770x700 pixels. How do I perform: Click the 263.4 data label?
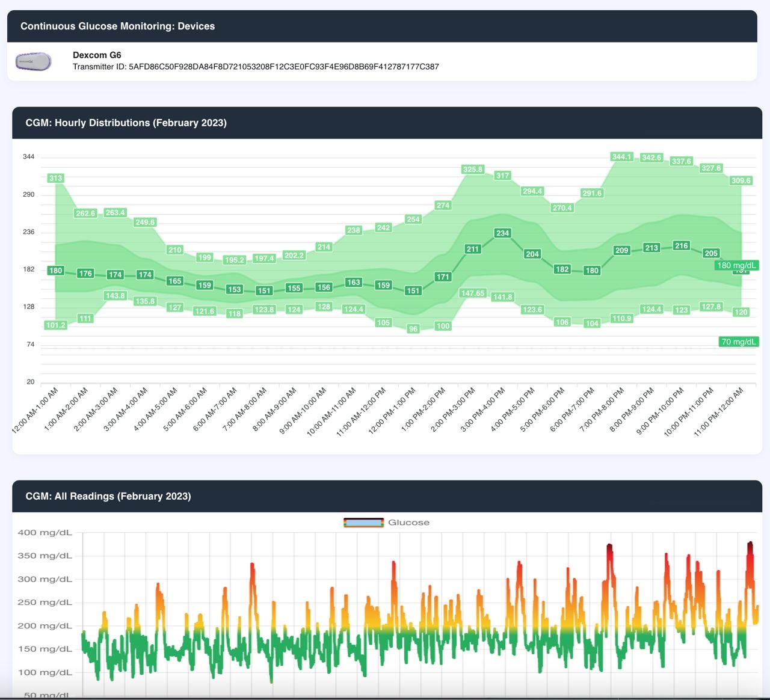(115, 212)
